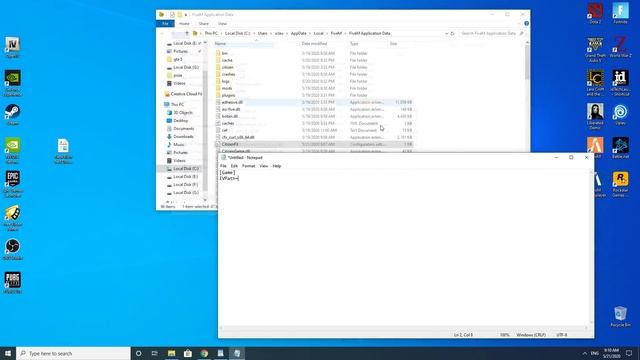Click the Users breadcrumb in address bar
Screen dimensions: 640x360
[x=262, y=33]
